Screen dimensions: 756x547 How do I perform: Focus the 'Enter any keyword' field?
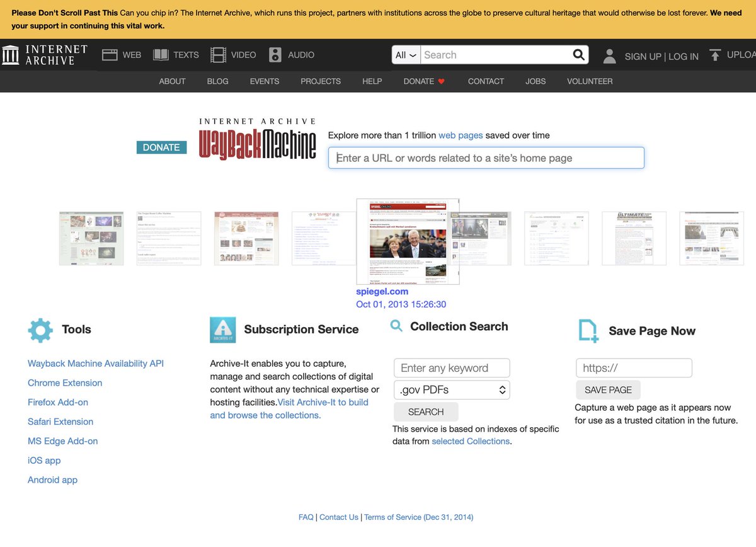(452, 368)
